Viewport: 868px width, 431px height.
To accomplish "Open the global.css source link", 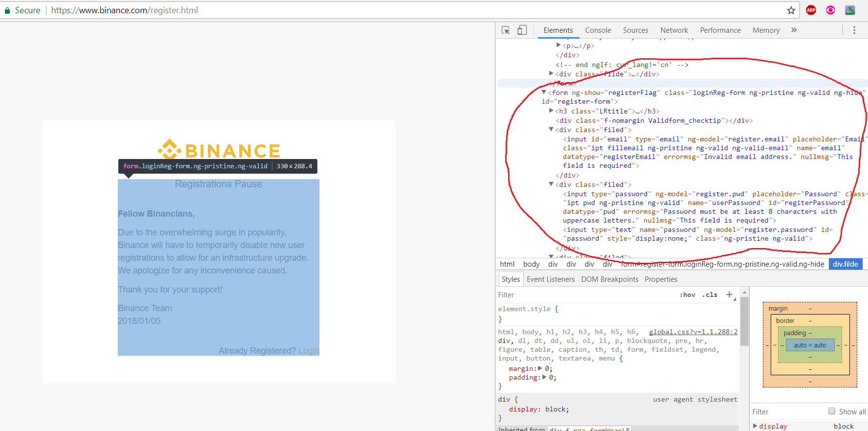I will click(693, 332).
